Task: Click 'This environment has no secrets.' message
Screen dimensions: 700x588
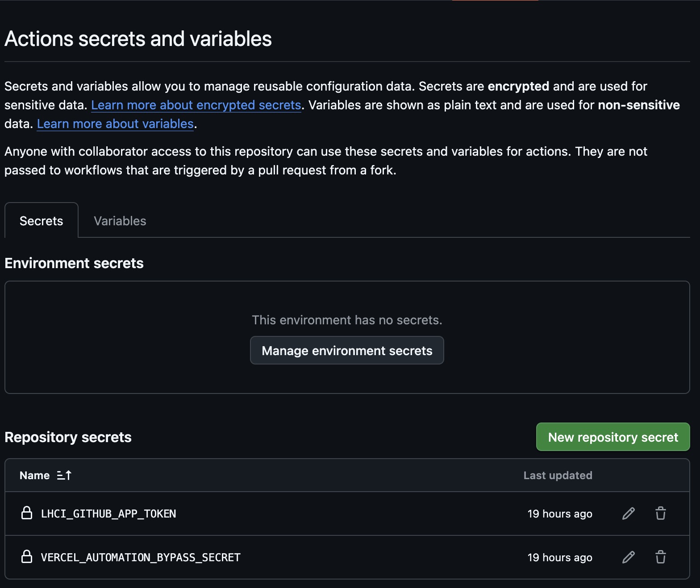Action: 347,320
